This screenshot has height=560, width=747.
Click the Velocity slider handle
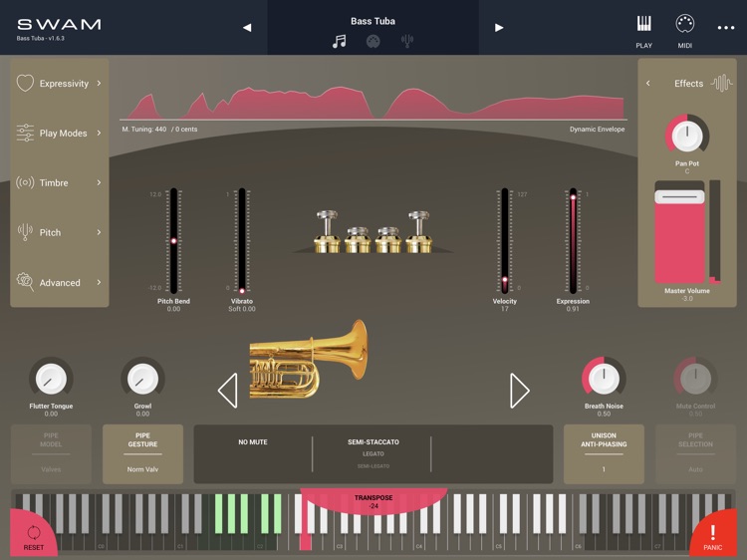click(x=505, y=280)
